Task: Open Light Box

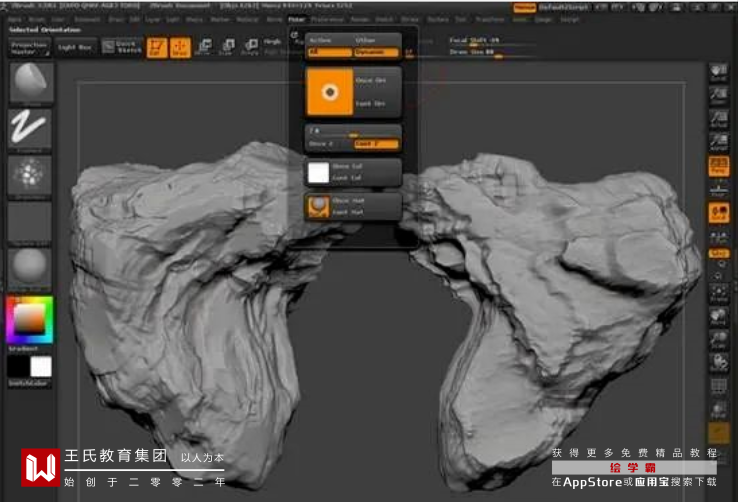Action: click(x=75, y=48)
